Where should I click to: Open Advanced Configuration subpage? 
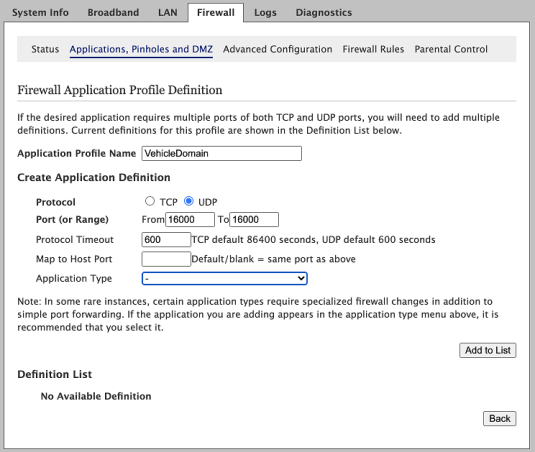coord(278,49)
